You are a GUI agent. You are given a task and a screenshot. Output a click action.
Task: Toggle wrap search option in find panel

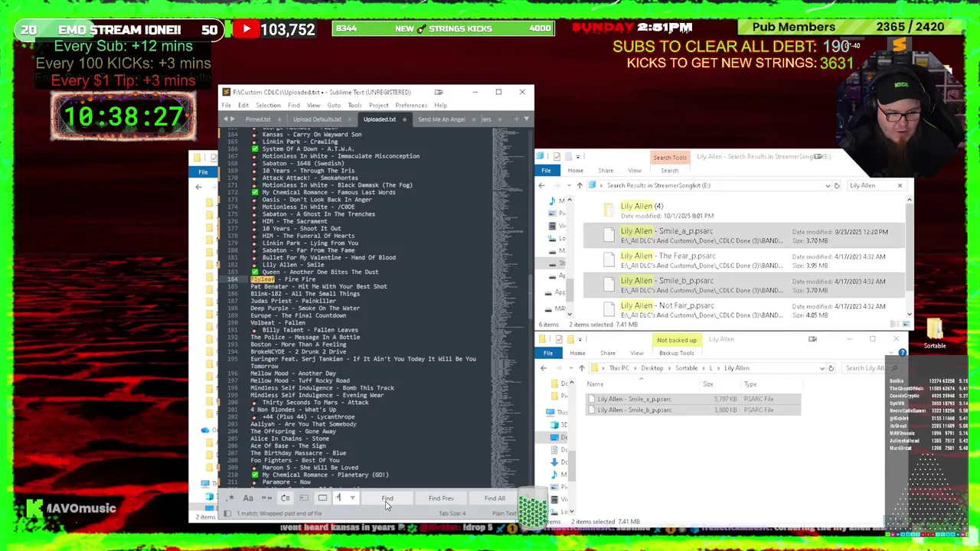(285, 498)
